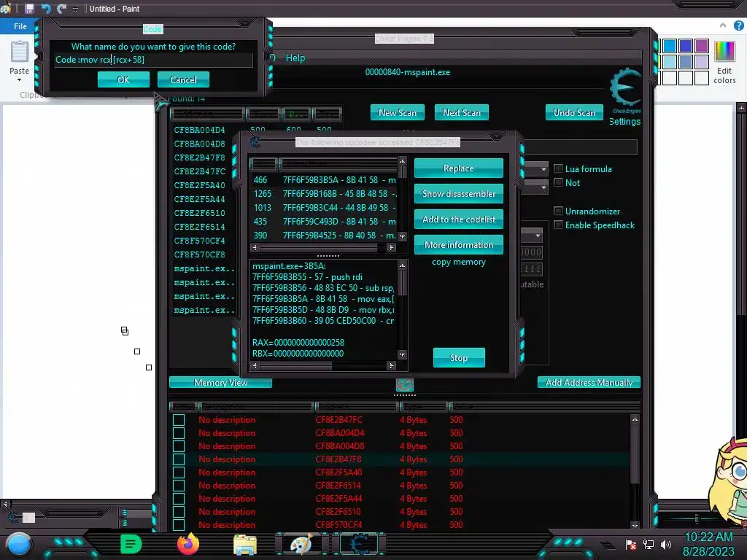
Task: Switch to Cheat Engine via its taskbar icon
Action: coord(359,544)
